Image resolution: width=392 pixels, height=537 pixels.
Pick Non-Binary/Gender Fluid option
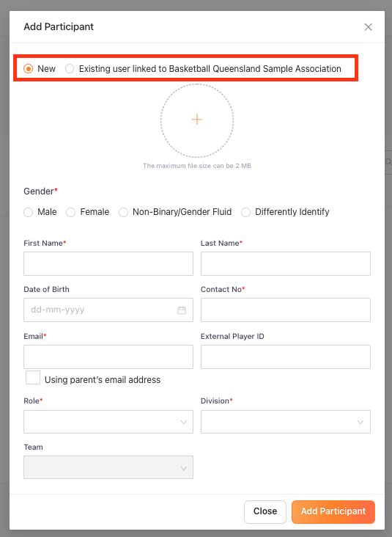pos(124,212)
